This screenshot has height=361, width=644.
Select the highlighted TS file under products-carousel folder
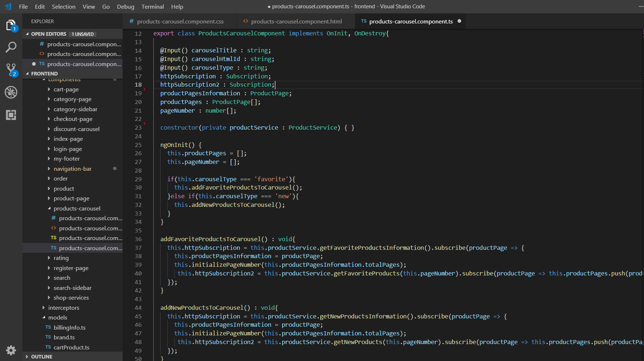point(72,248)
